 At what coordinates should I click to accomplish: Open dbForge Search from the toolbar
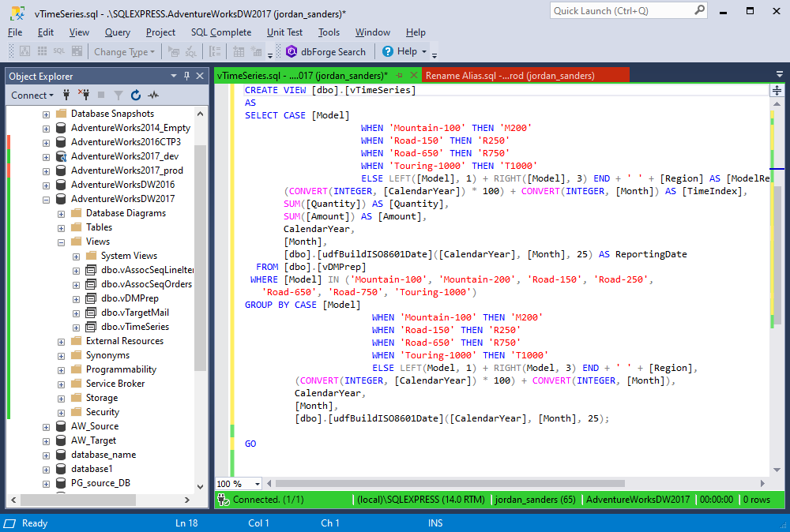click(x=325, y=52)
